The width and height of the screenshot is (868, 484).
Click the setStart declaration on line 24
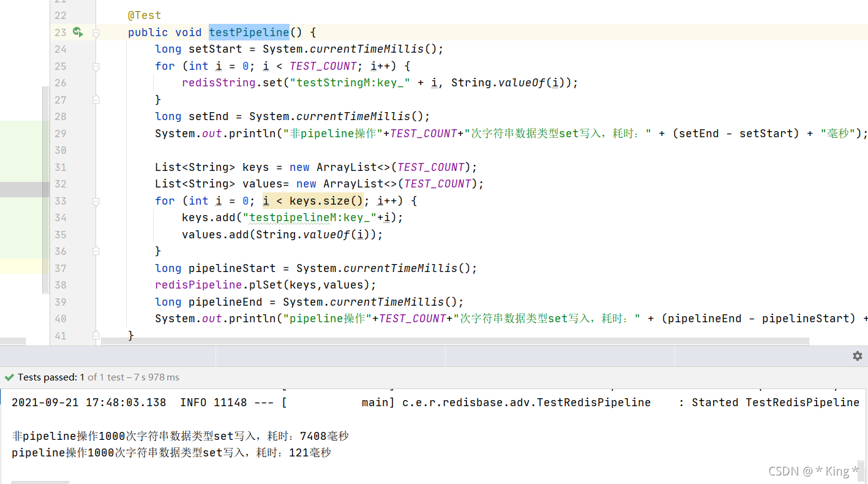[x=215, y=49]
